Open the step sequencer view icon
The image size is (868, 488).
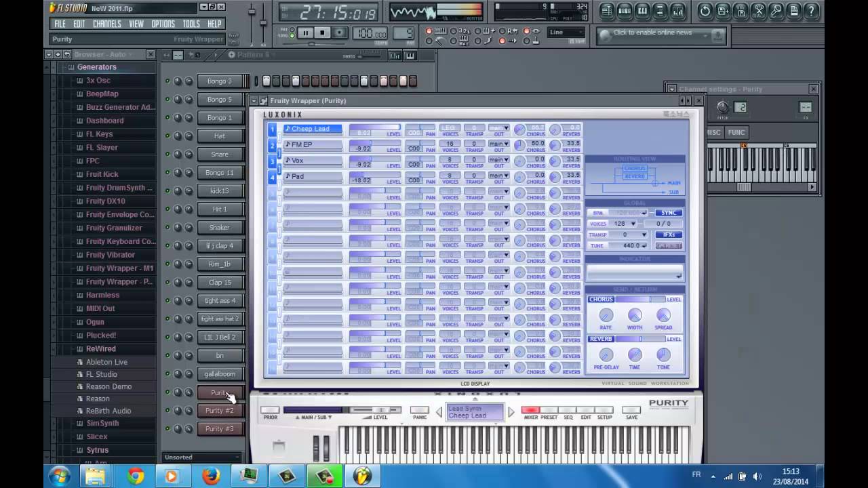[625, 11]
